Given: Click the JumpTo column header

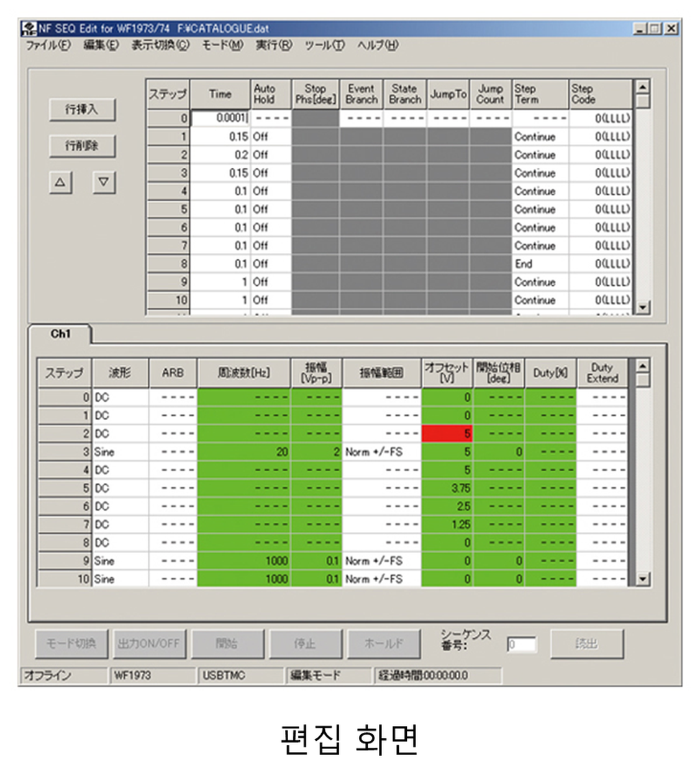Looking at the screenshot, I should point(448,94).
